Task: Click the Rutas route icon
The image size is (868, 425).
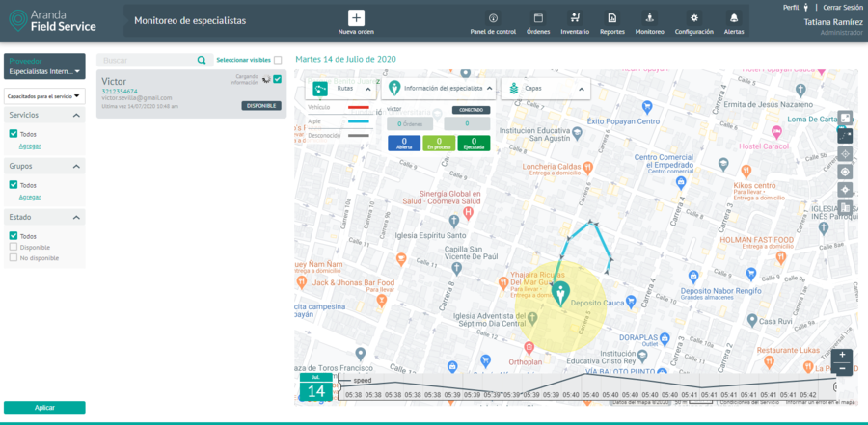Action: pyautogui.click(x=320, y=89)
